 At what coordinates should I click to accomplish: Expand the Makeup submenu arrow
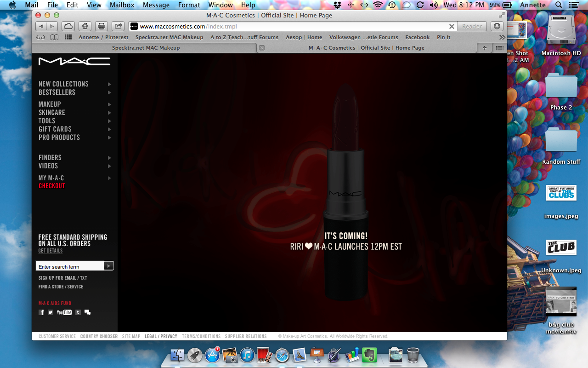point(109,104)
